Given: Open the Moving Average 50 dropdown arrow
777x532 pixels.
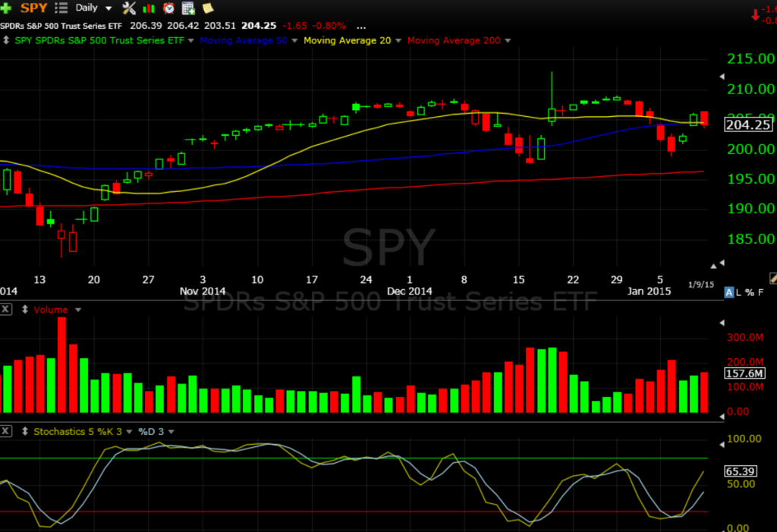Looking at the screenshot, I should click(x=294, y=41).
